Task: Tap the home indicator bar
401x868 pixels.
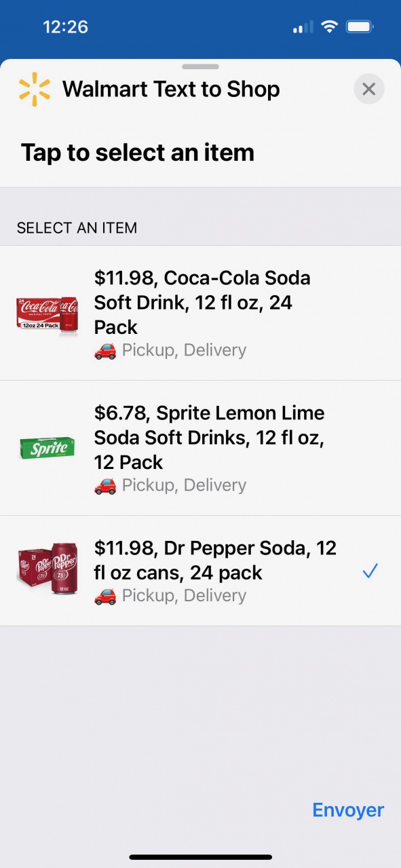Action: 201,857
